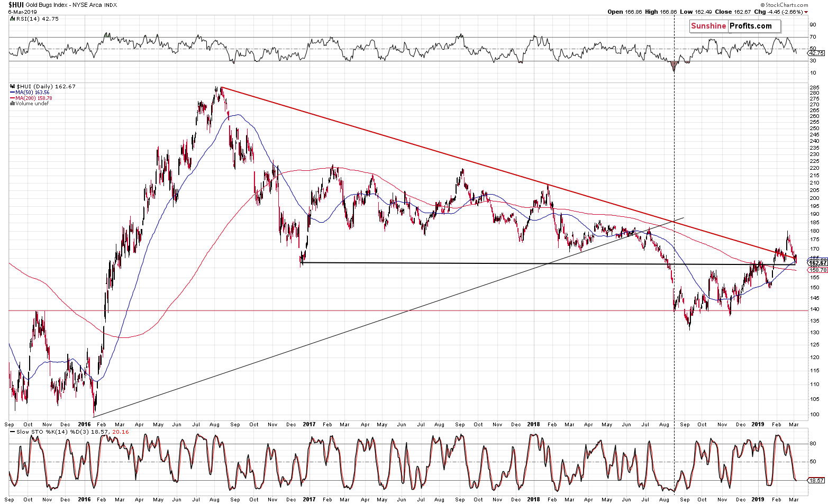828x504 pixels.
Task: Click the 285 label on the price axis
Action: [x=815, y=88]
